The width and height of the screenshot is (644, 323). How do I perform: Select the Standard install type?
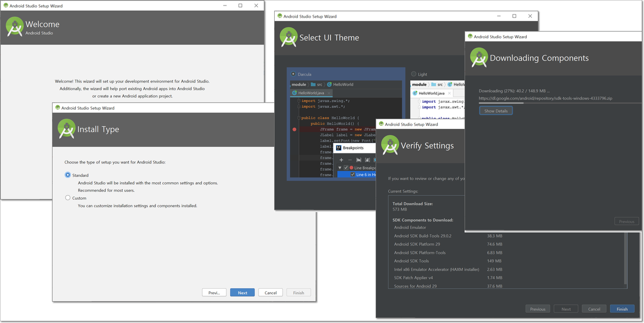point(68,175)
